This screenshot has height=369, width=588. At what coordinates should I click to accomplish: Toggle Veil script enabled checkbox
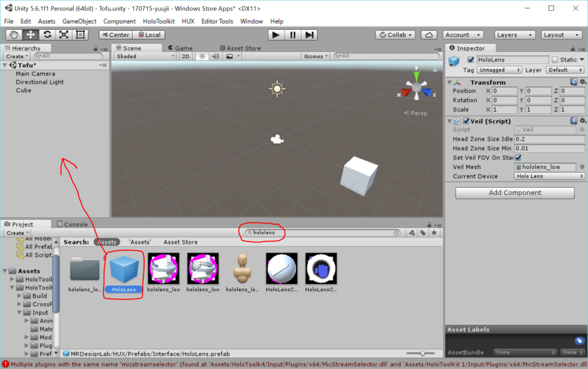click(x=466, y=121)
